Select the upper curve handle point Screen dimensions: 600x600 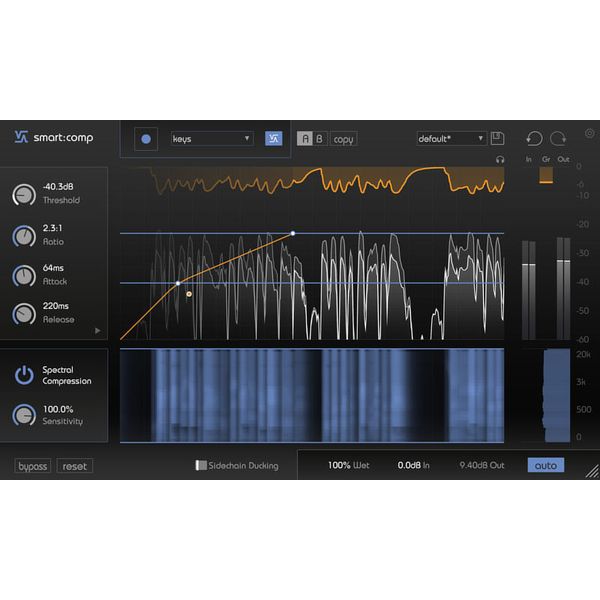[293, 233]
